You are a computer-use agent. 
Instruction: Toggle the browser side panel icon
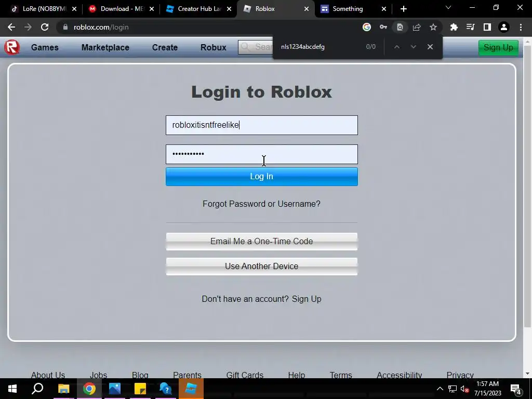(487, 27)
